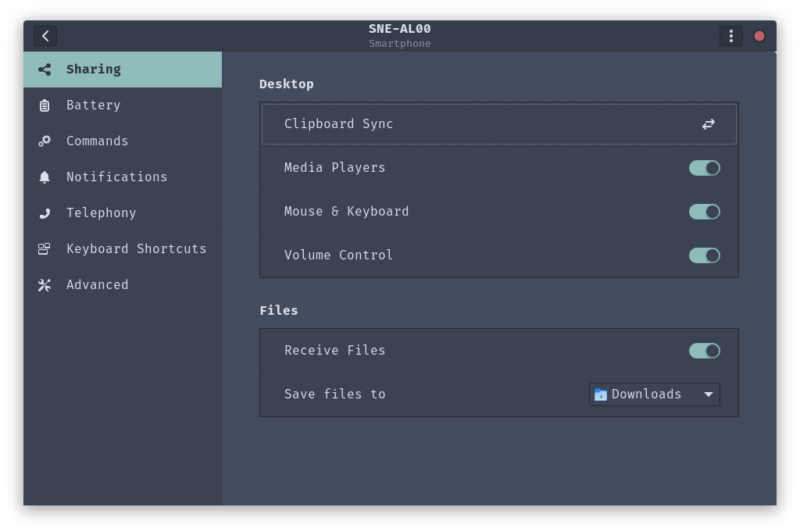Open the Notifications settings page
This screenshot has width=800, height=532.
point(117,177)
